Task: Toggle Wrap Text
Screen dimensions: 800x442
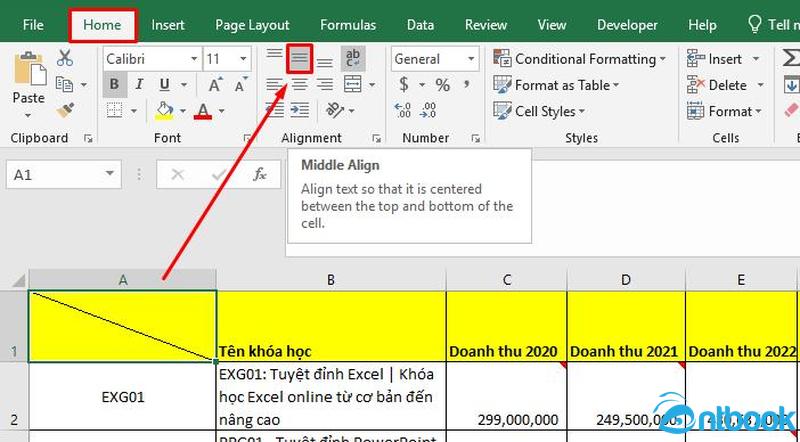Action: pyautogui.click(x=353, y=58)
